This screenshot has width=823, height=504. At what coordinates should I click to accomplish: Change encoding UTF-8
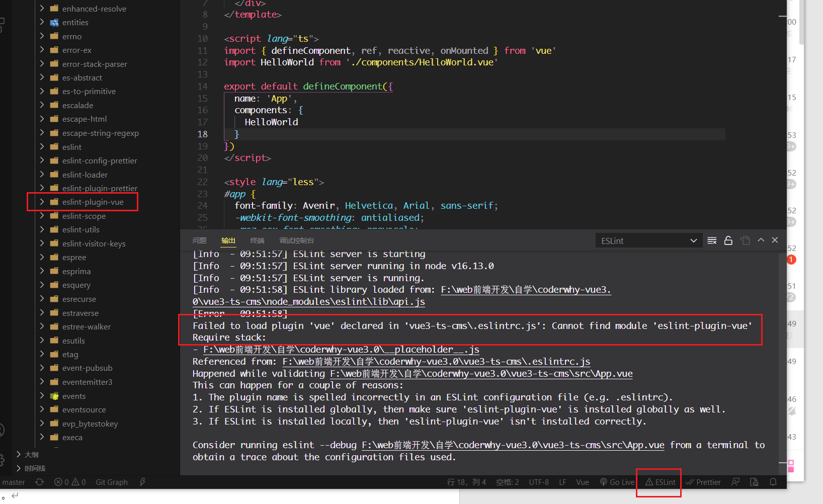539,482
